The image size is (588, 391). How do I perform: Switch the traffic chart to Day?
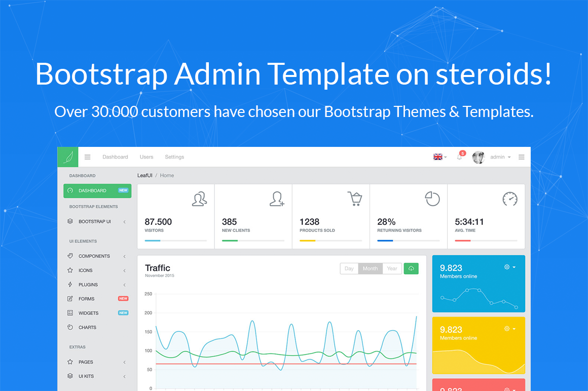pos(349,268)
